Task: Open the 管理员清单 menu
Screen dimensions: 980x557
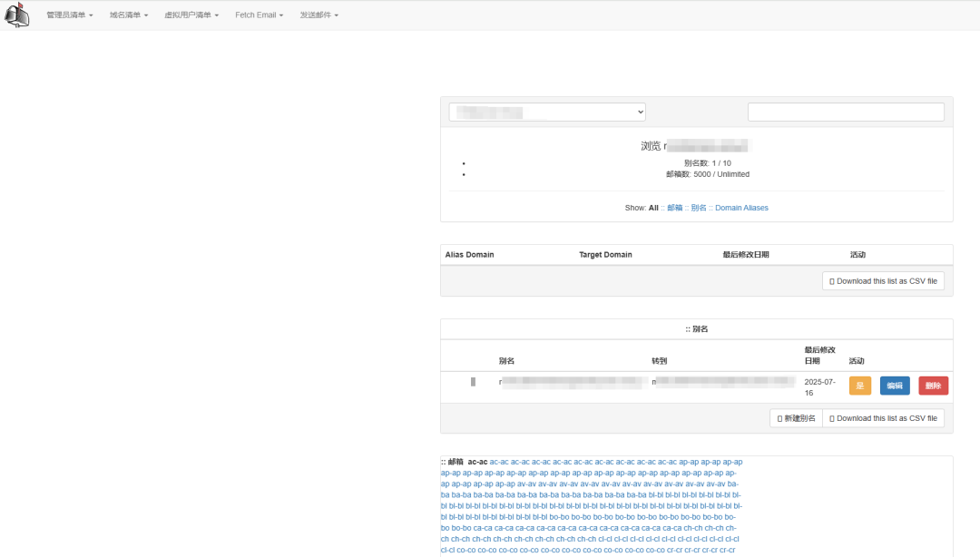Action: point(69,15)
